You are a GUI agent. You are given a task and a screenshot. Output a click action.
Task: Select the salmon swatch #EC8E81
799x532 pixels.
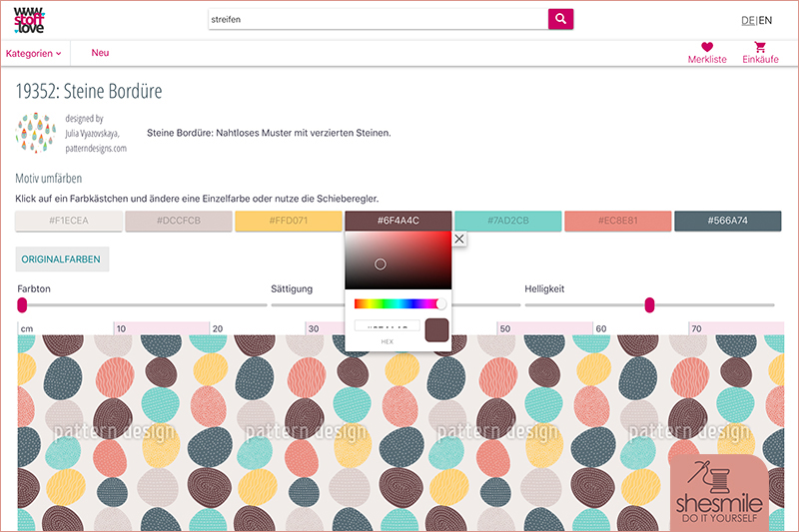[617, 221]
